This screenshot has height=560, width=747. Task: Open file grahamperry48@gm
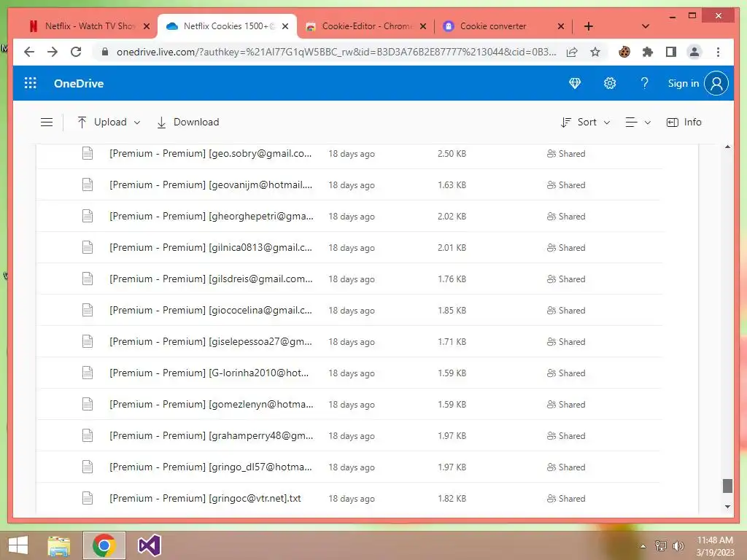pos(211,436)
